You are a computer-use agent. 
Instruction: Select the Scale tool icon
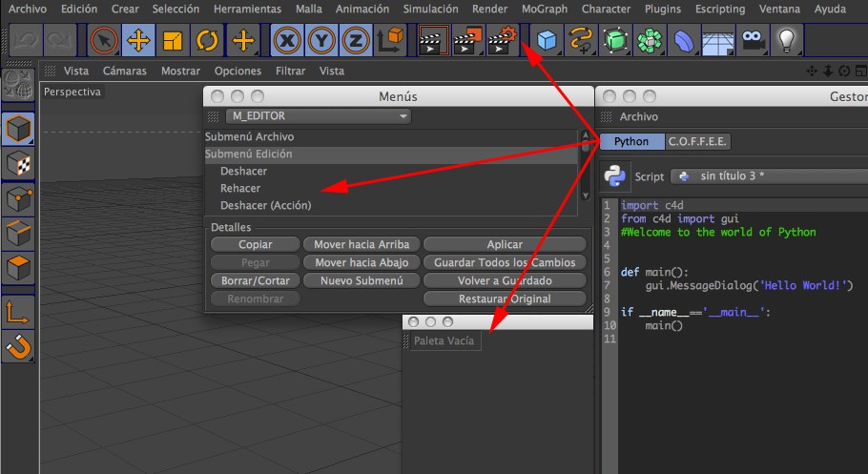tap(173, 41)
